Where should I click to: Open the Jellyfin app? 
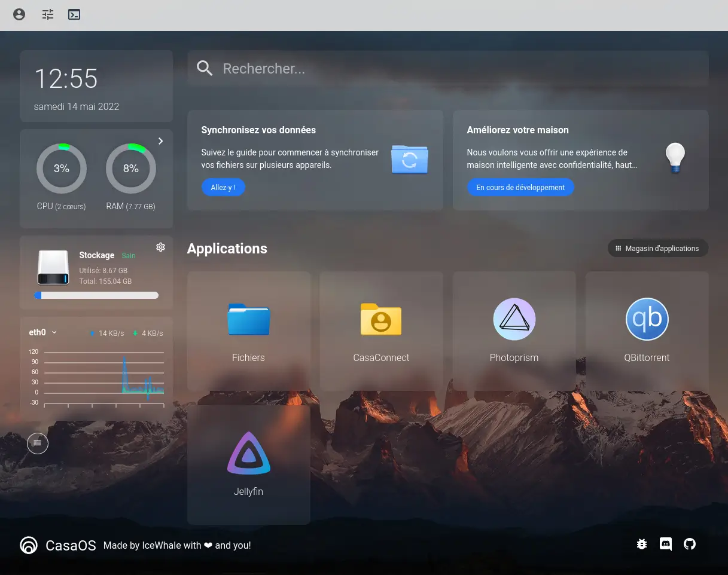pyautogui.click(x=248, y=464)
